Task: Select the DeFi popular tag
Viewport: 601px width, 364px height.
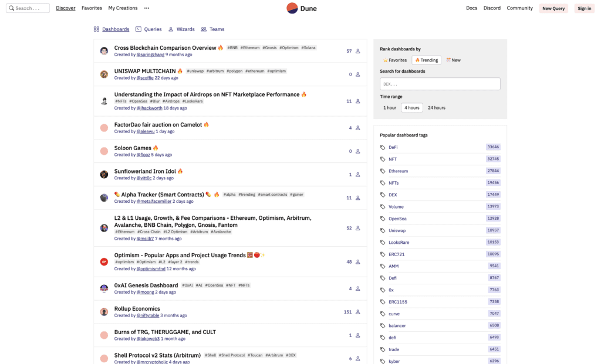Action: [393, 147]
